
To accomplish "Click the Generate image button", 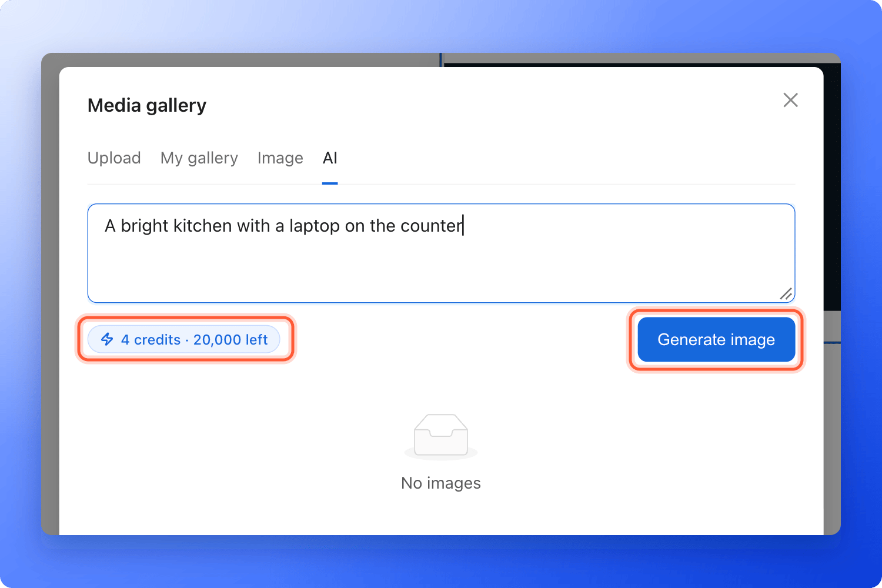I will [716, 340].
